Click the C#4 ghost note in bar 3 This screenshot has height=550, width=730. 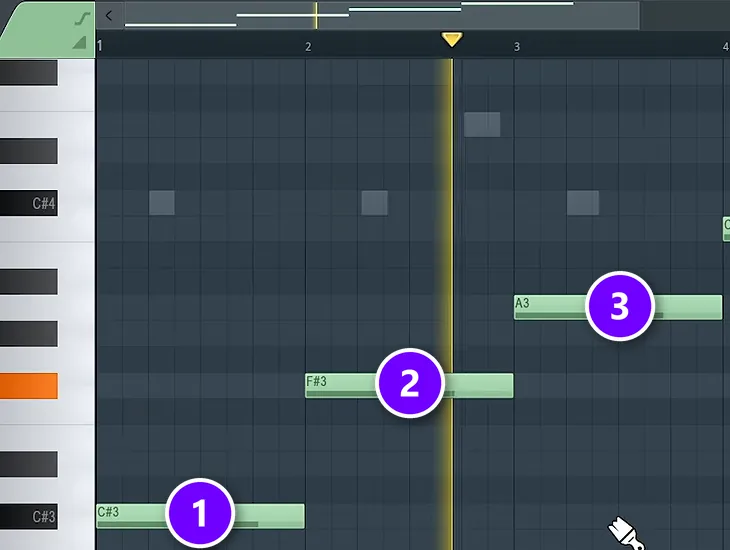tap(583, 203)
